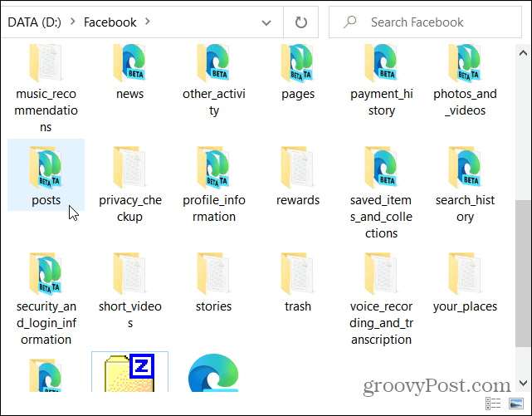Open the your_places folder icon
This screenshot has width=532, height=416.
pyautogui.click(x=465, y=274)
